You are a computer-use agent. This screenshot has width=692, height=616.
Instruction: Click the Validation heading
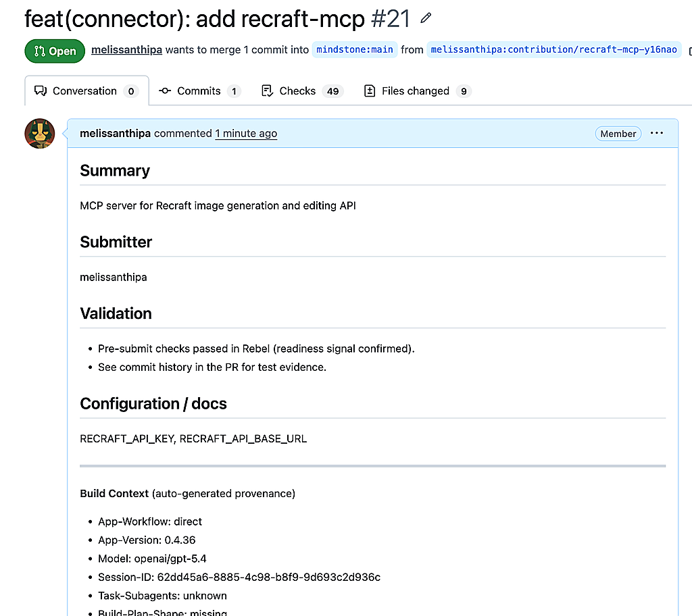coord(116,313)
